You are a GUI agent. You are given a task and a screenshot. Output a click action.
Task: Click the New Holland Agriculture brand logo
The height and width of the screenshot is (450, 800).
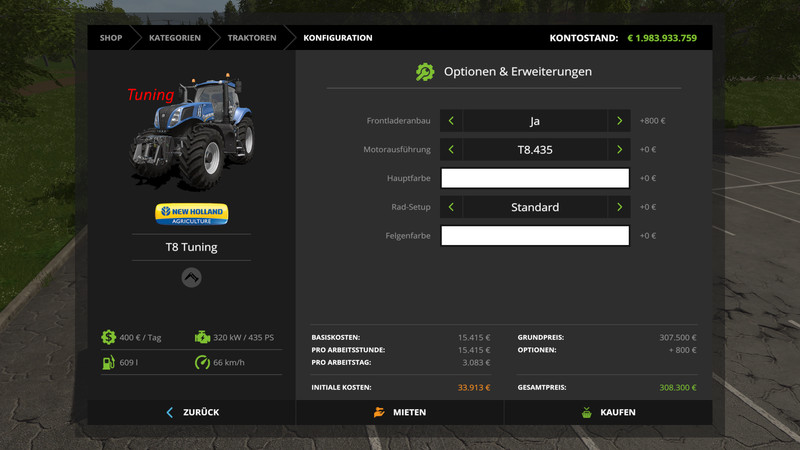pos(191,214)
